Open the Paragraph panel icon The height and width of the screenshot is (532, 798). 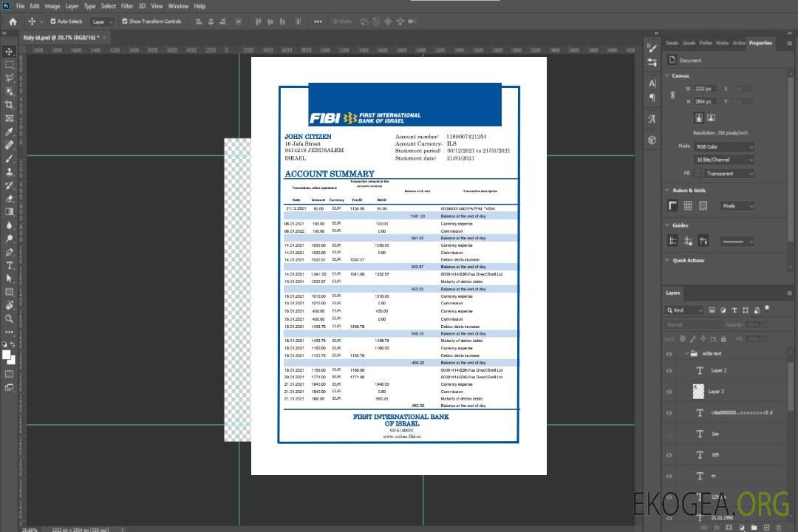click(x=652, y=98)
